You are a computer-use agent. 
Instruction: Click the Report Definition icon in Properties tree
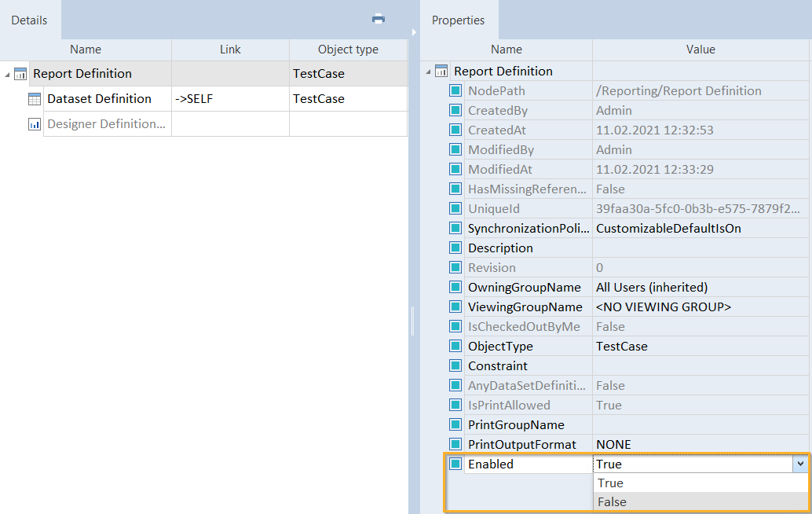(441, 72)
